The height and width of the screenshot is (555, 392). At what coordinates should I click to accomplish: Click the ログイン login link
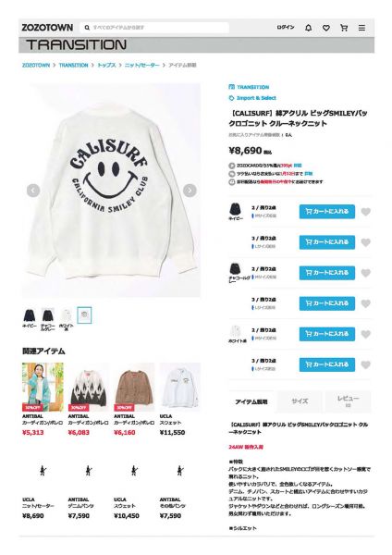(286, 28)
